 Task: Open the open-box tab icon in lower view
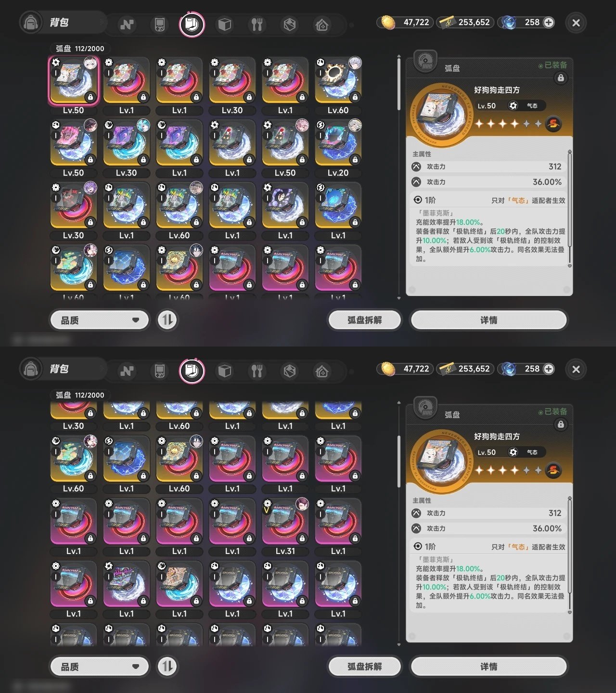(289, 371)
